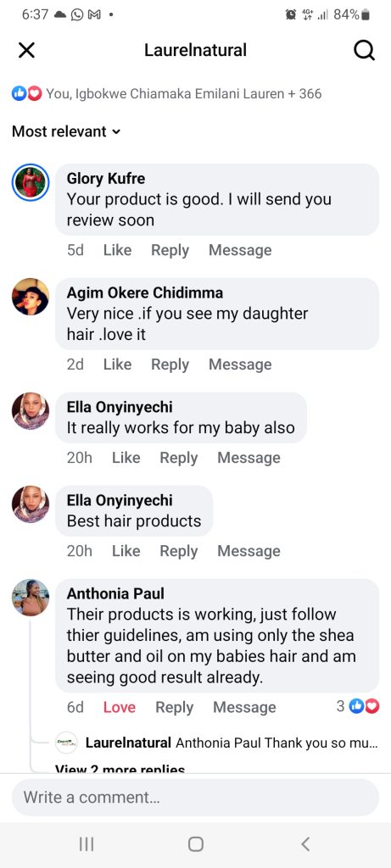Open Glory Kufre's profile picture
Image resolution: width=391 pixels, height=868 pixels.
click(31, 182)
